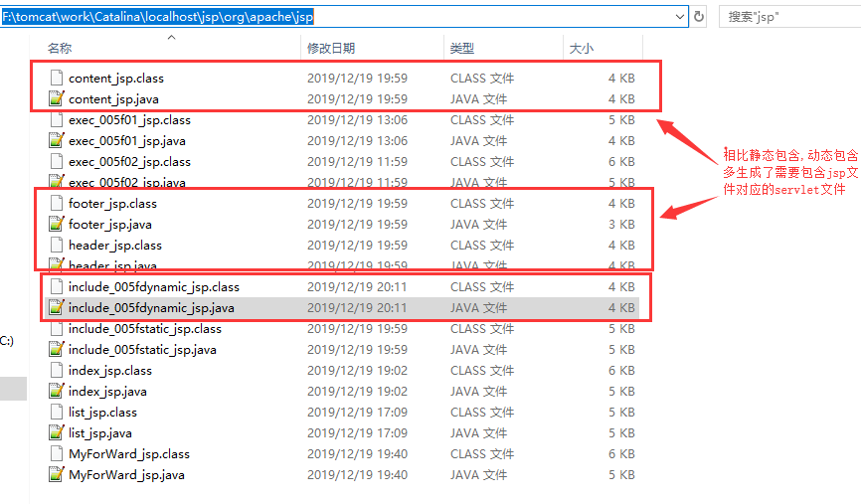
Task: Select file name exec_005f01_jsp.java
Action: 127,141
